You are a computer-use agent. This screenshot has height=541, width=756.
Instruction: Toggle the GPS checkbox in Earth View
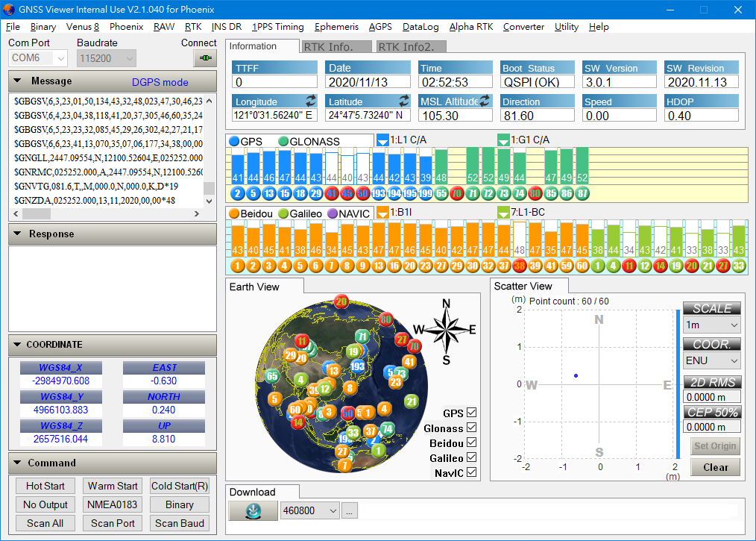pyautogui.click(x=471, y=413)
